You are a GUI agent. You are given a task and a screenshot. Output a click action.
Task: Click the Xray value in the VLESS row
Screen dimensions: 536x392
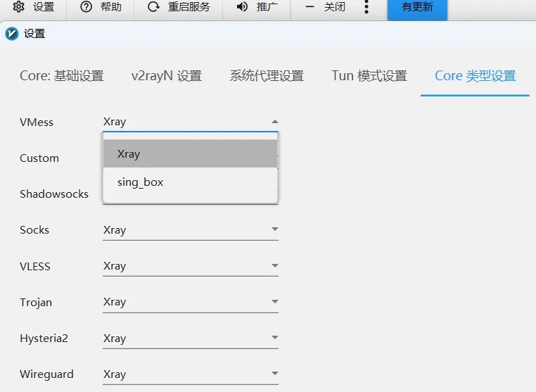click(115, 266)
